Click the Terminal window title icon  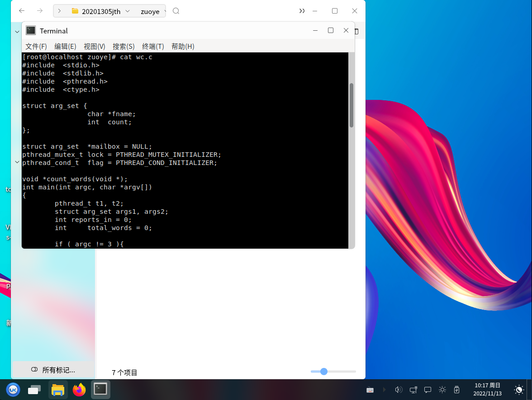tap(31, 31)
